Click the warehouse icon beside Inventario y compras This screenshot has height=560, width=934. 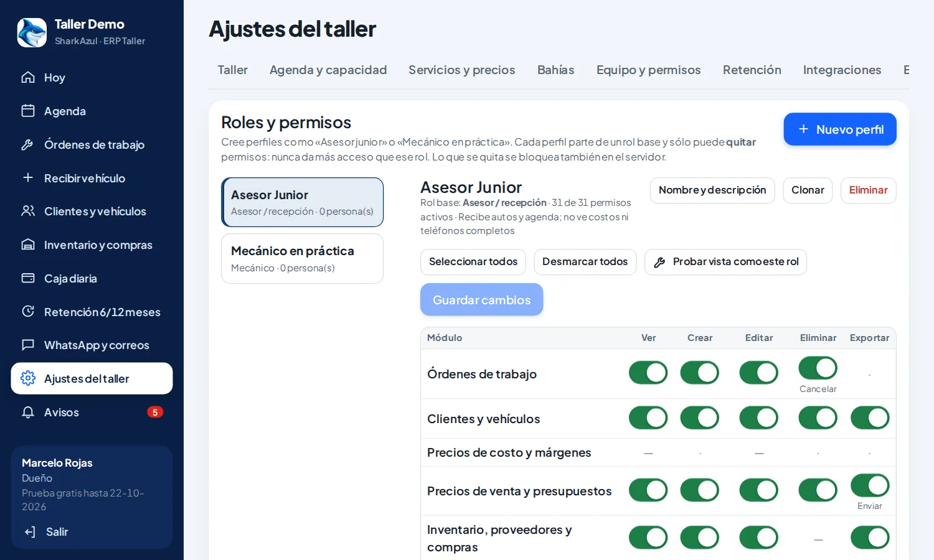[28, 245]
